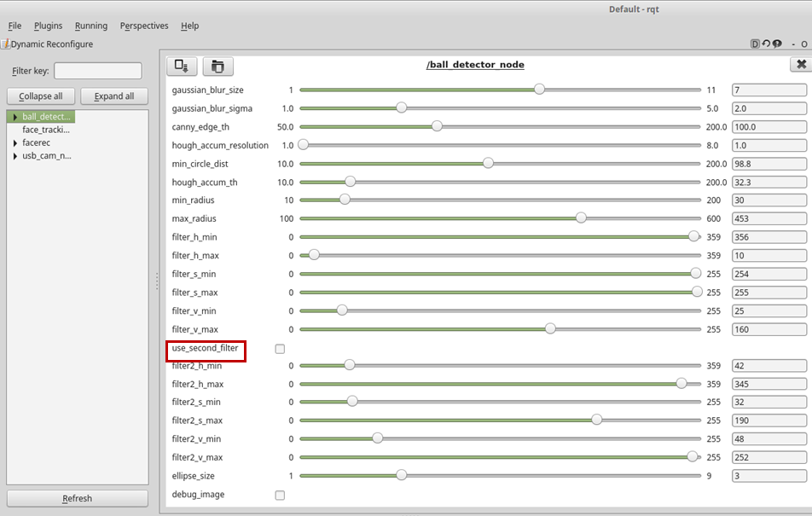This screenshot has width=812, height=516.
Task: Open the File menu
Action: 14,26
